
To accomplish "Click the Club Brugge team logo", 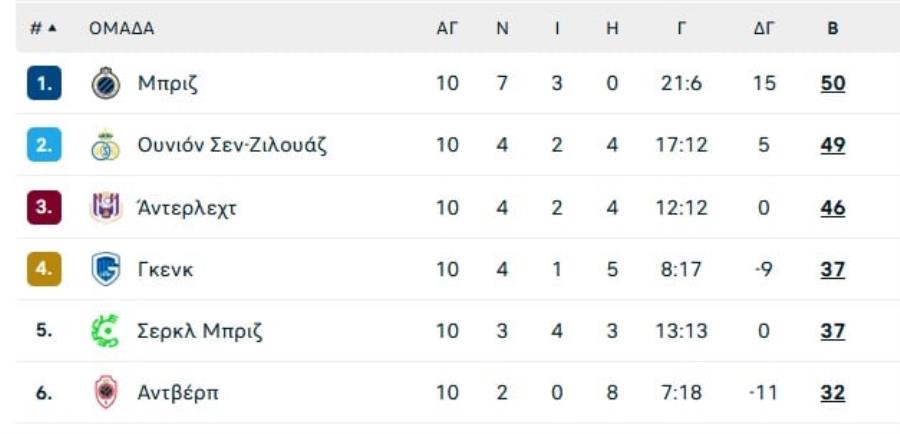I will coord(106,84).
